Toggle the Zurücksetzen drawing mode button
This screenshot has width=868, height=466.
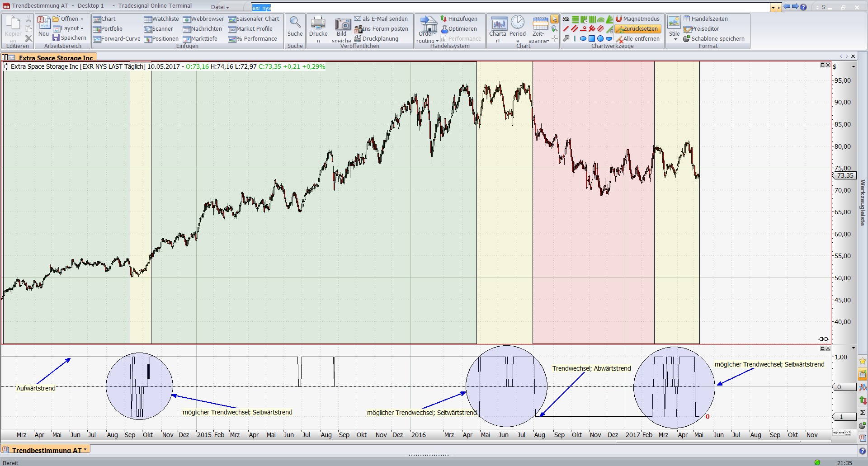coord(637,29)
